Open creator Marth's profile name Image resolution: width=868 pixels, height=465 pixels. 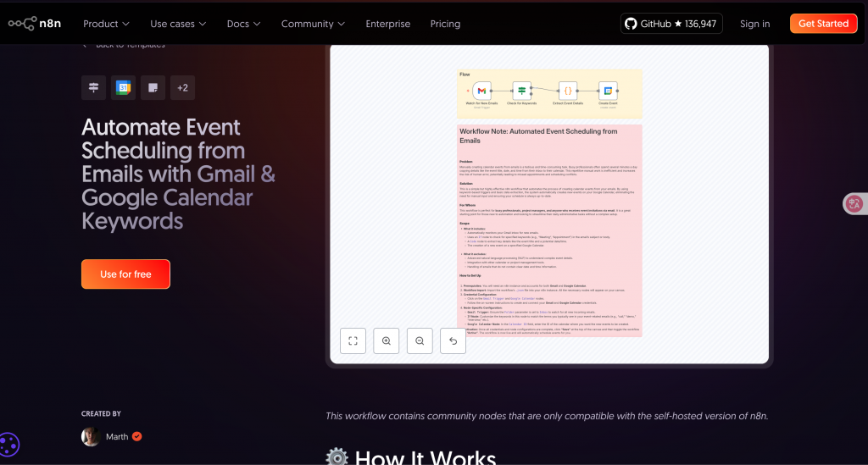click(117, 437)
